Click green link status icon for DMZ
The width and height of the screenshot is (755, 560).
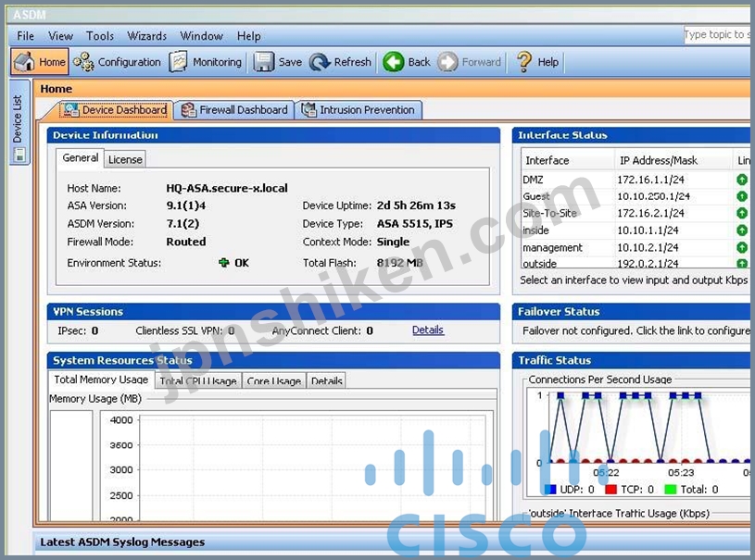point(742,180)
